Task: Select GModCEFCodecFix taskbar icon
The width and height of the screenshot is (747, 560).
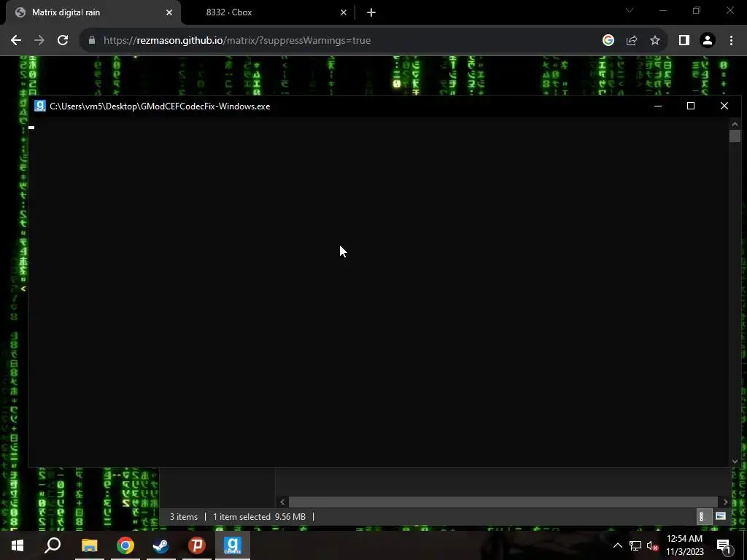Action: 233,545
